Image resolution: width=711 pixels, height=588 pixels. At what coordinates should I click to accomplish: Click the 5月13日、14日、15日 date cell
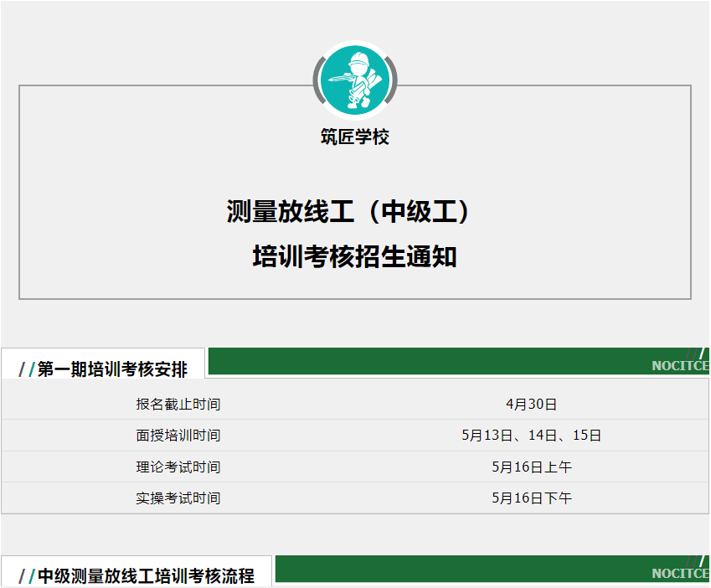coord(531,436)
